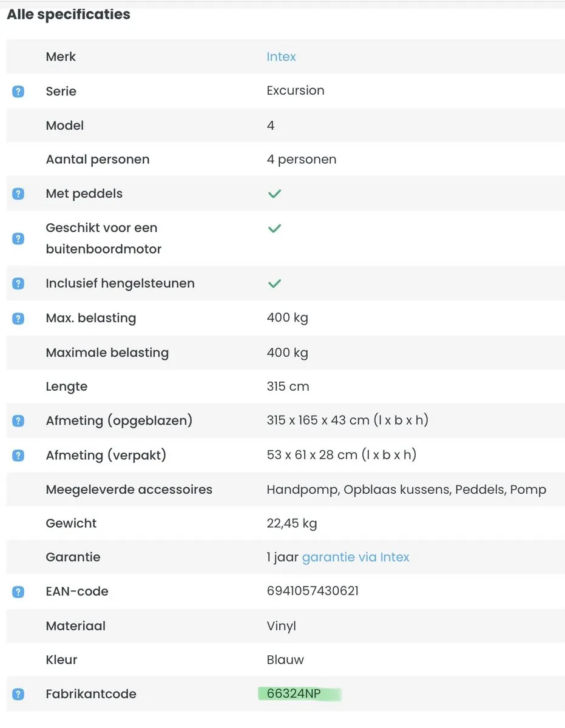Open help icon for Afmeting (opgeblazen)
565x728 pixels.
click(x=18, y=420)
